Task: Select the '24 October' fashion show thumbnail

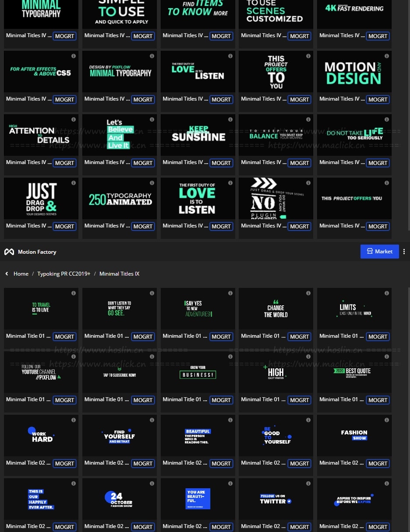Action: pos(120,499)
